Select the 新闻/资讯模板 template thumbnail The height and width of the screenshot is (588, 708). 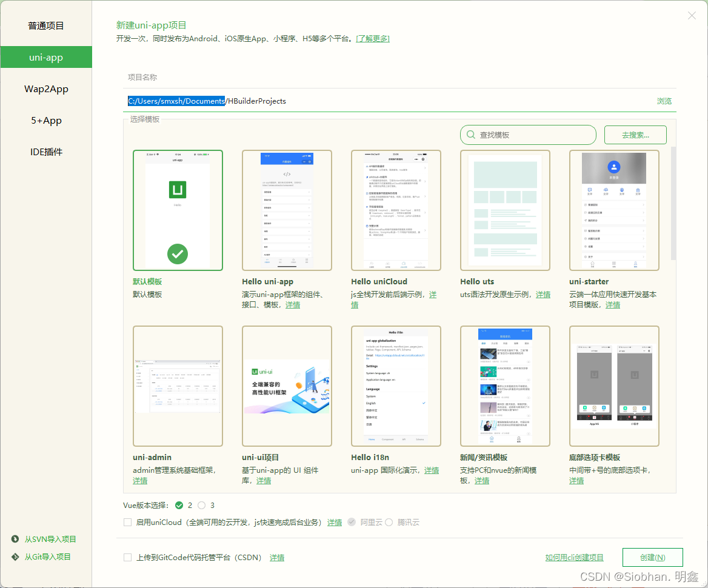(505, 386)
